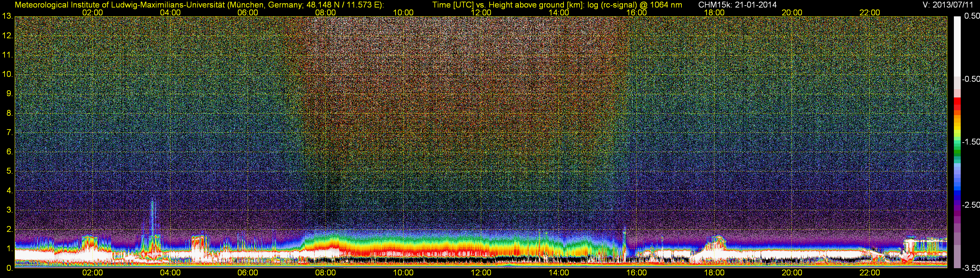Click the '18:00' label on the bottom time axis
This screenshot has height=278, width=980.
coord(714,273)
